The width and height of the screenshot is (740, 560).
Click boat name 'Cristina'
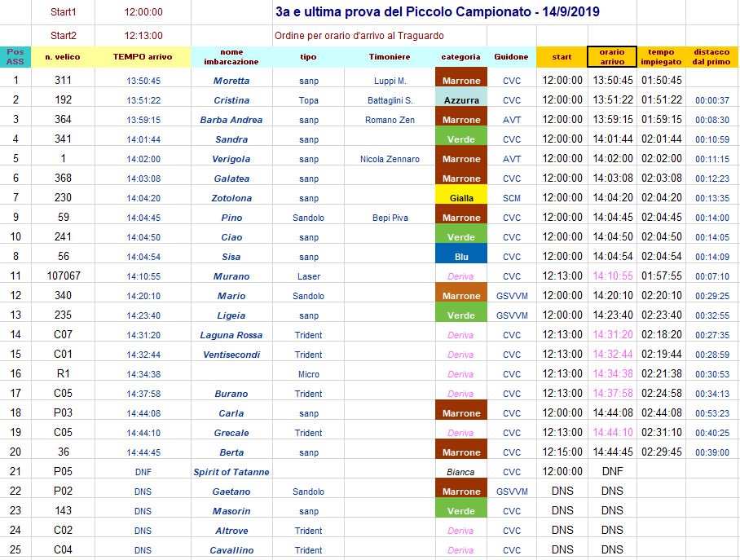[x=231, y=100]
